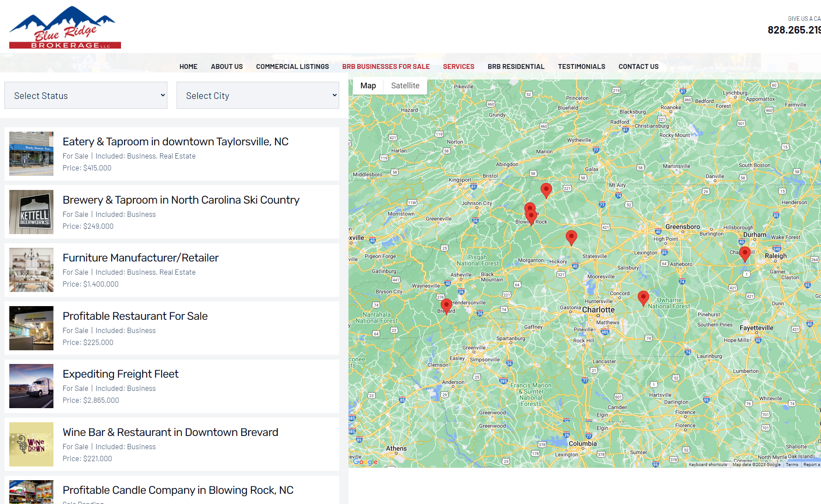
Task: Click the map marker north of Hickory
Action: pos(571,238)
